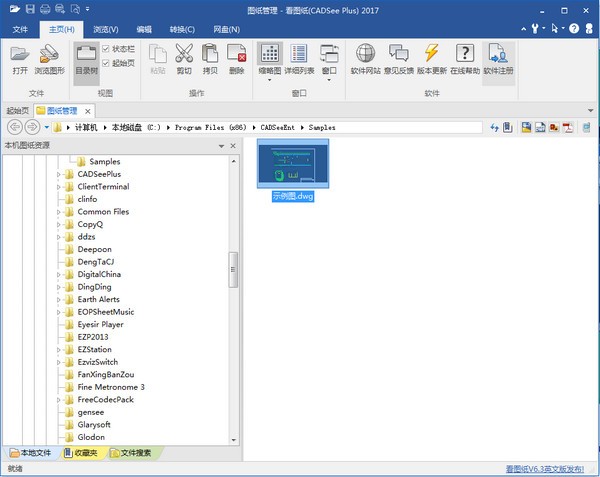Toggle the 状态栏 checkbox

pos(107,48)
